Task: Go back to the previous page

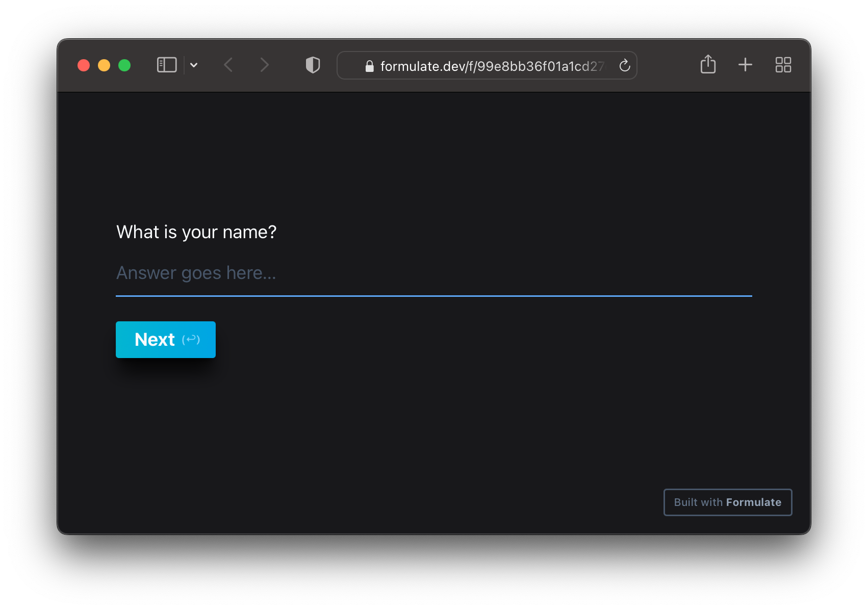Action: [x=228, y=65]
